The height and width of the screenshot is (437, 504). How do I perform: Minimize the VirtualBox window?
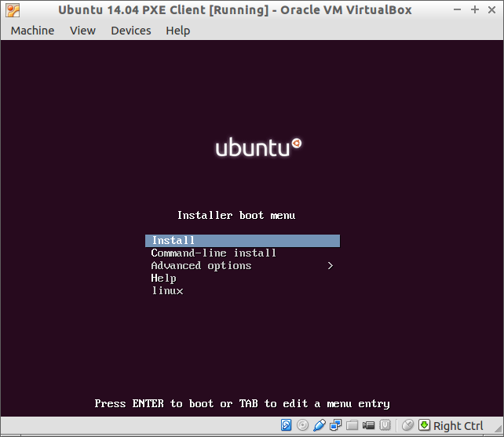457,10
